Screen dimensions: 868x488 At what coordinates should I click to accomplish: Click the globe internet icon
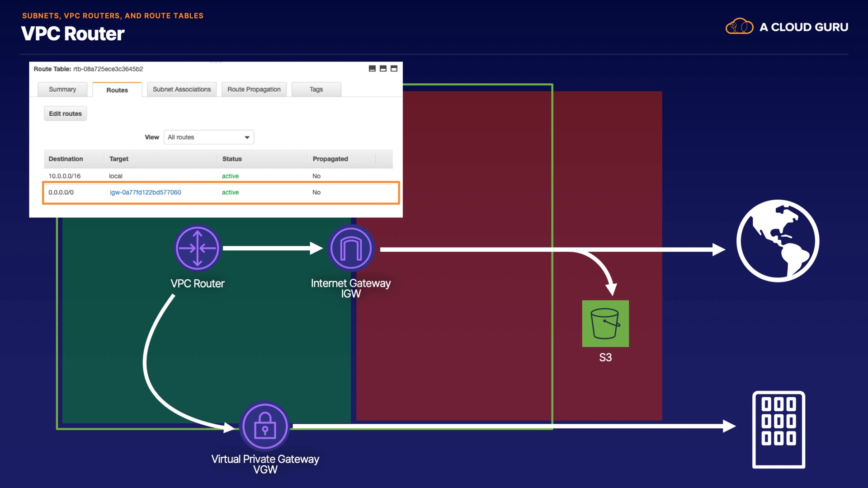coord(778,241)
